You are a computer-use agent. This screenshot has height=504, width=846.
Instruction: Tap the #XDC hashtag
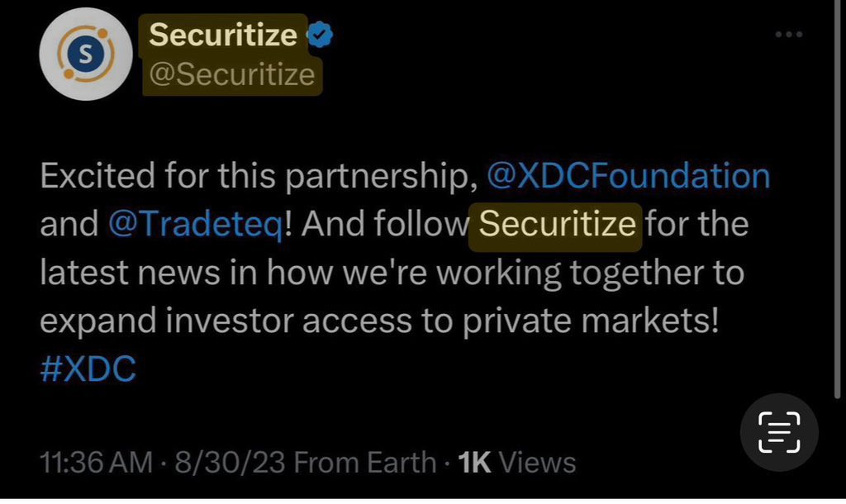[88, 369]
